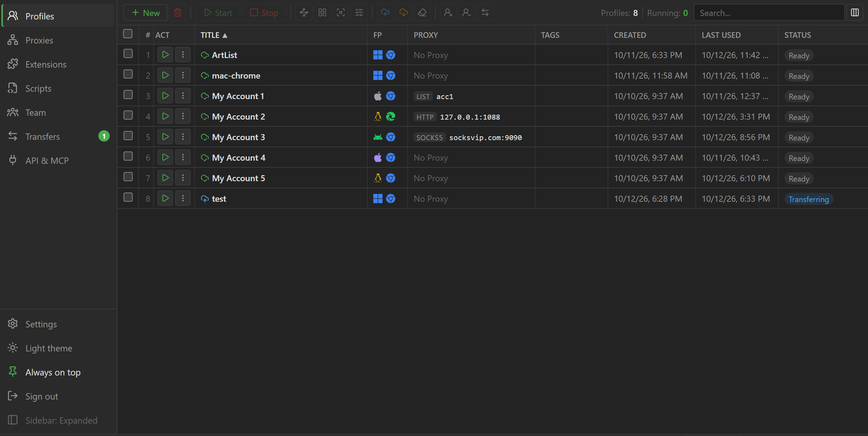Run the test profile play icon

pos(165,199)
